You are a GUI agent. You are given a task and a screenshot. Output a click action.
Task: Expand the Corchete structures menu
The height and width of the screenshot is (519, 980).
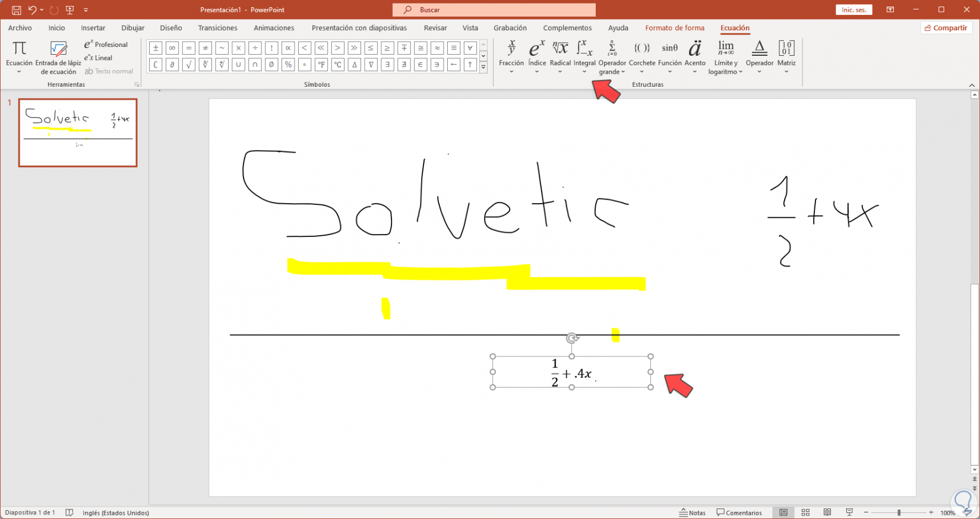click(642, 58)
